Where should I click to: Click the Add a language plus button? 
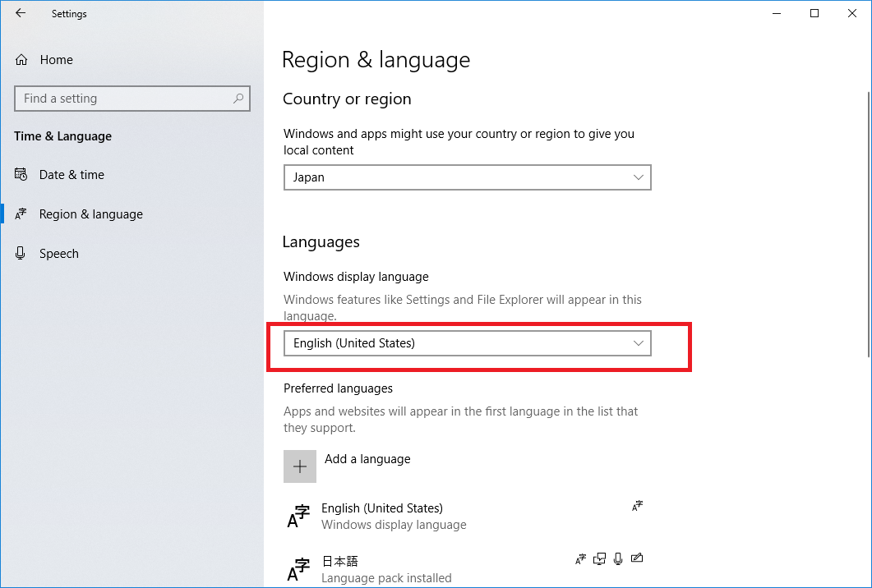click(300, 466)
